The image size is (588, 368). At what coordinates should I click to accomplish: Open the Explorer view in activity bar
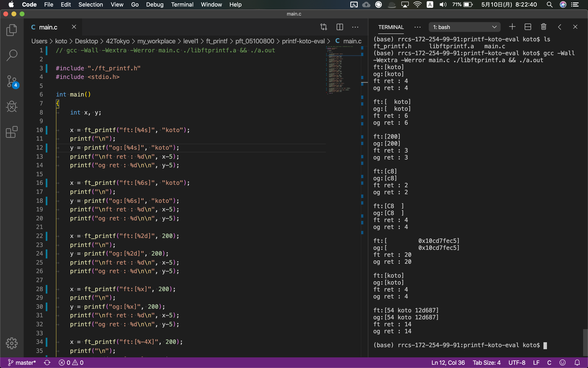[x=12, y=30]
